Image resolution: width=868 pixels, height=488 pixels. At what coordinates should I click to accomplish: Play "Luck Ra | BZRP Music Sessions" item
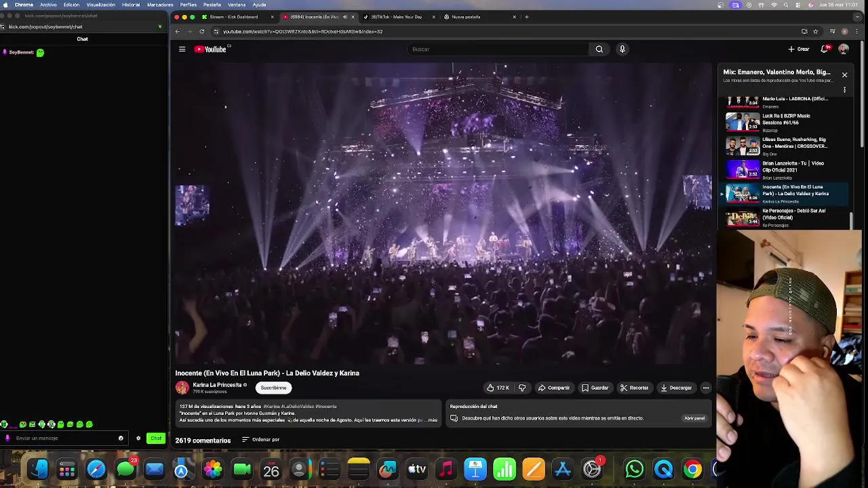point(785,122)
